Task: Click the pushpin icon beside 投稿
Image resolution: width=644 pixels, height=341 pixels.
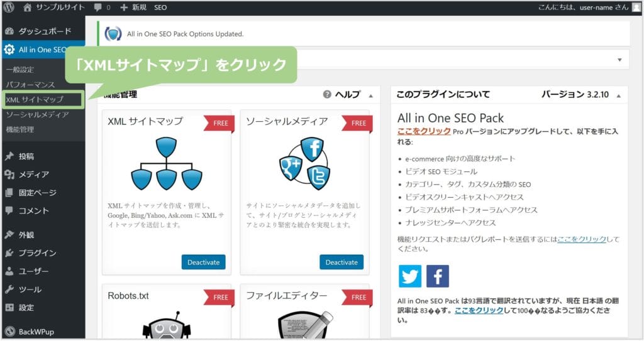Action: pos(9,156)
